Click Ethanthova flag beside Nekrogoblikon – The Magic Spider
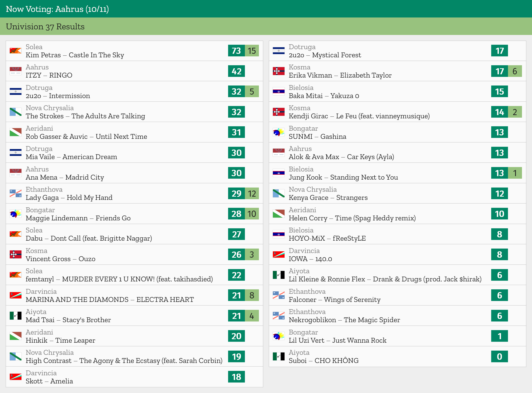The image size is (532, 393). 279,316
